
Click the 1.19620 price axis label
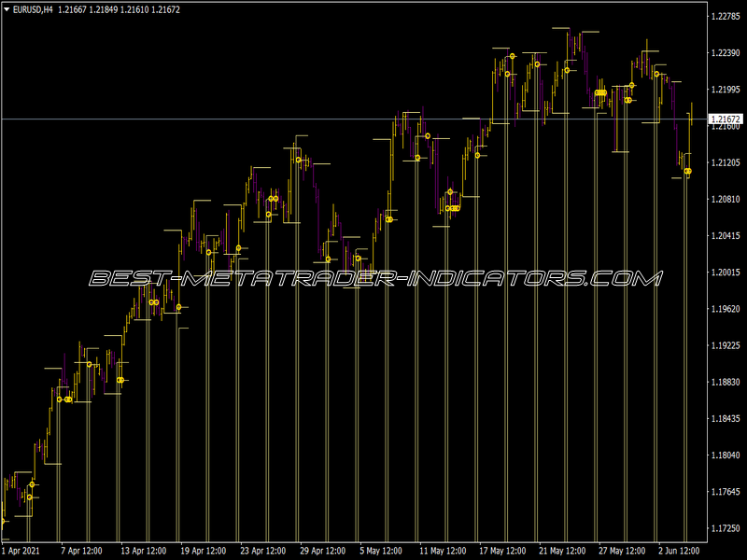[726, 309]
